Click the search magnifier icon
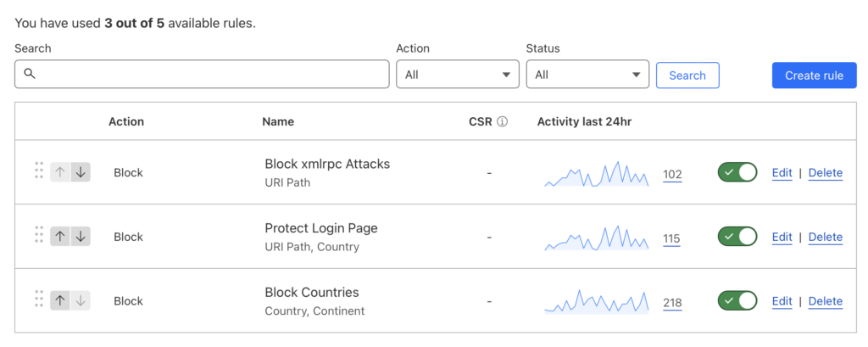Viewport: 868px width, 347px height. (x=30, y=74)
